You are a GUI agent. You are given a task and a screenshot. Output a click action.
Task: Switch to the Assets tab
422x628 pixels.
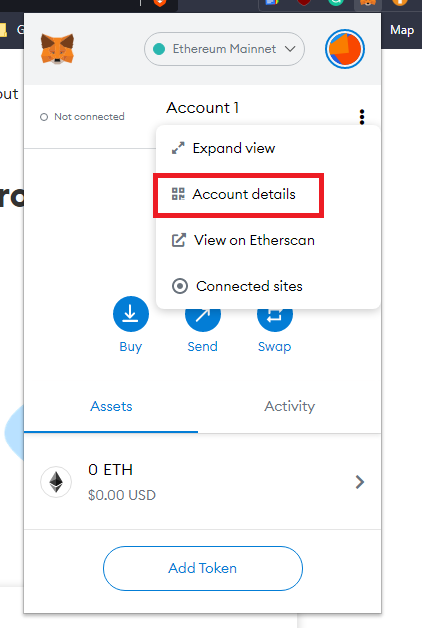(111, 407)
